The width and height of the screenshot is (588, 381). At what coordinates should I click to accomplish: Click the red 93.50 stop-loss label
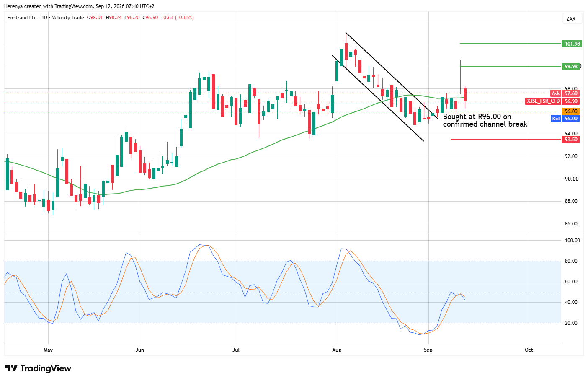(570, 140)
